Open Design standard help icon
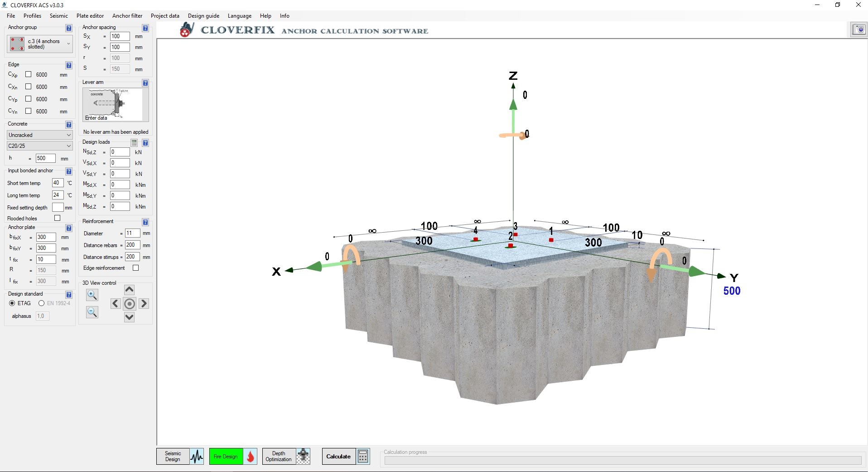 click(69, 295)
